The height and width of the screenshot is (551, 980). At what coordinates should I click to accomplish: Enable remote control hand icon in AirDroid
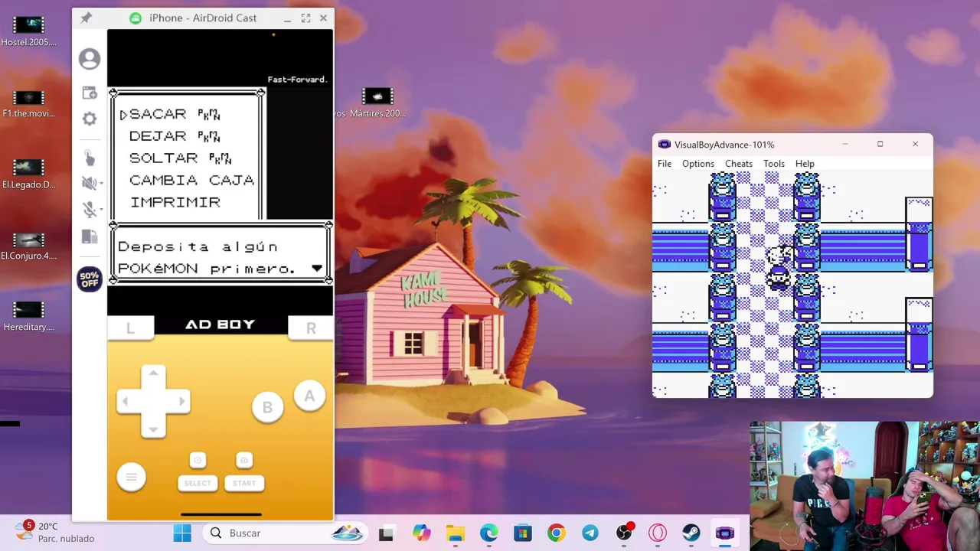[90, 158]
